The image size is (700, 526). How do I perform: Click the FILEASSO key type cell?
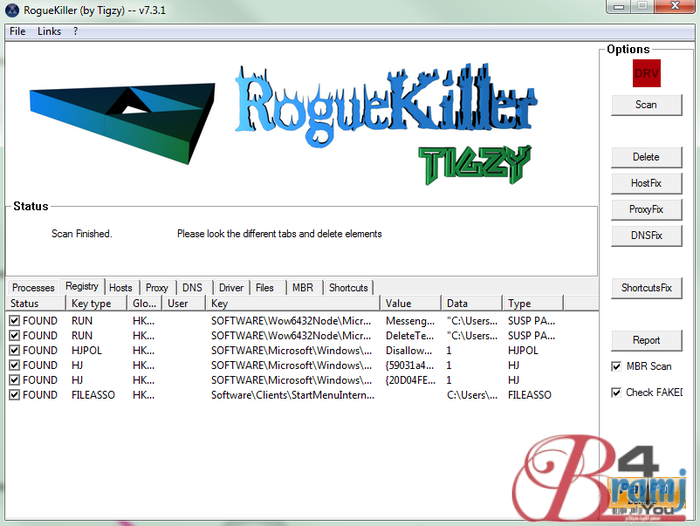click(x=93, y=395)
